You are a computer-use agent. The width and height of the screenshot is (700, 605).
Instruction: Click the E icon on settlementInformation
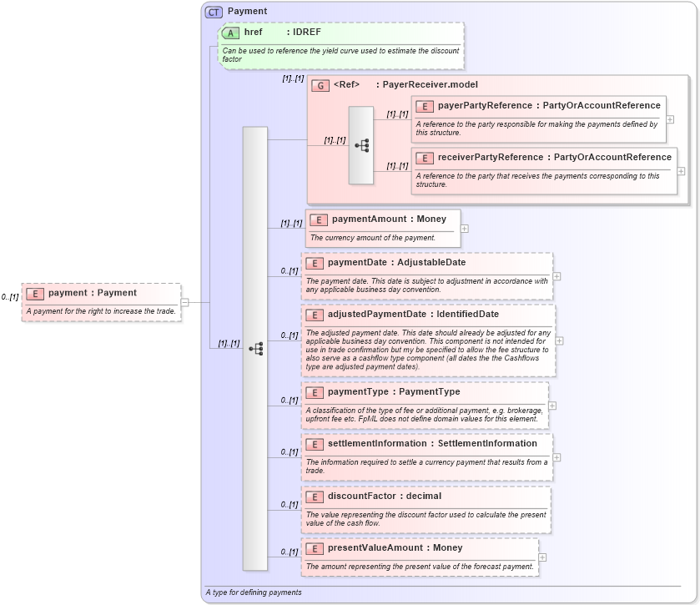314,444
